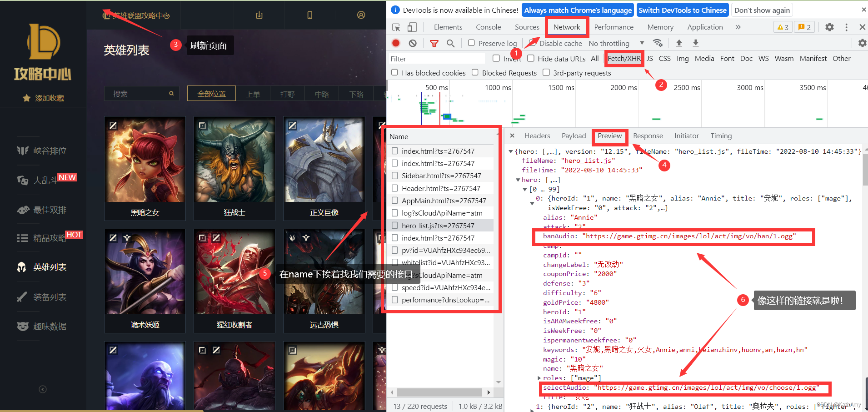Open the network settings gear icon
Viewport: 868px width, 412px height.
click(862, 43)
